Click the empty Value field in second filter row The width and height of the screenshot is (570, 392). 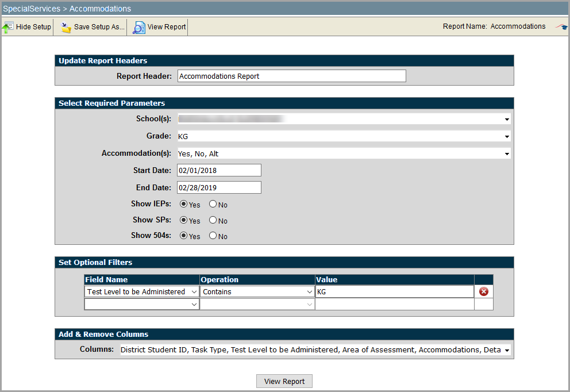pos(394,305)
